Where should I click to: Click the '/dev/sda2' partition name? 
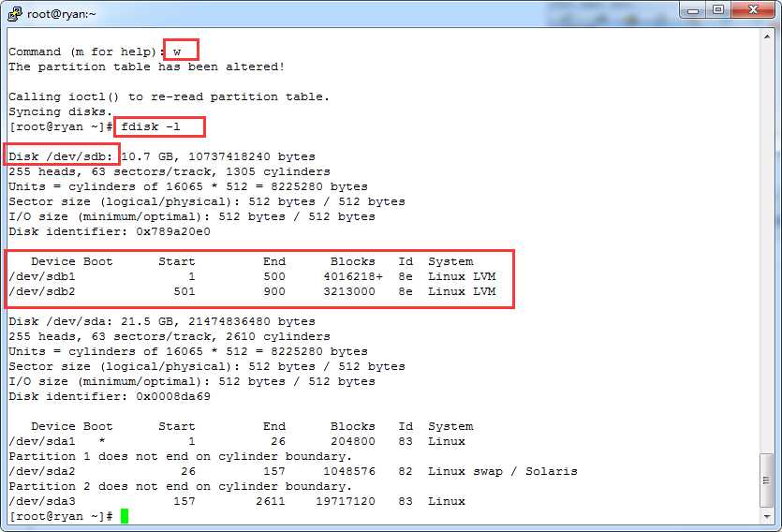[x=42, y=471]
